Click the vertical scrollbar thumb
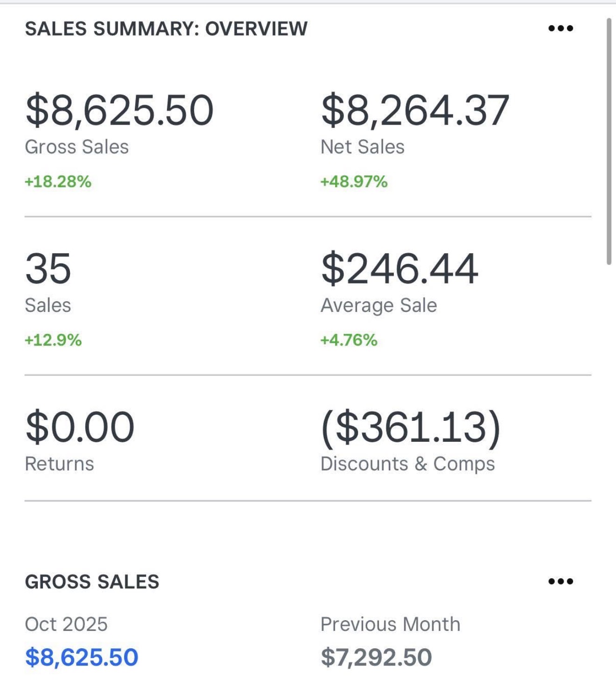Viewport: 616px width, 680px height. pos(609,140)
